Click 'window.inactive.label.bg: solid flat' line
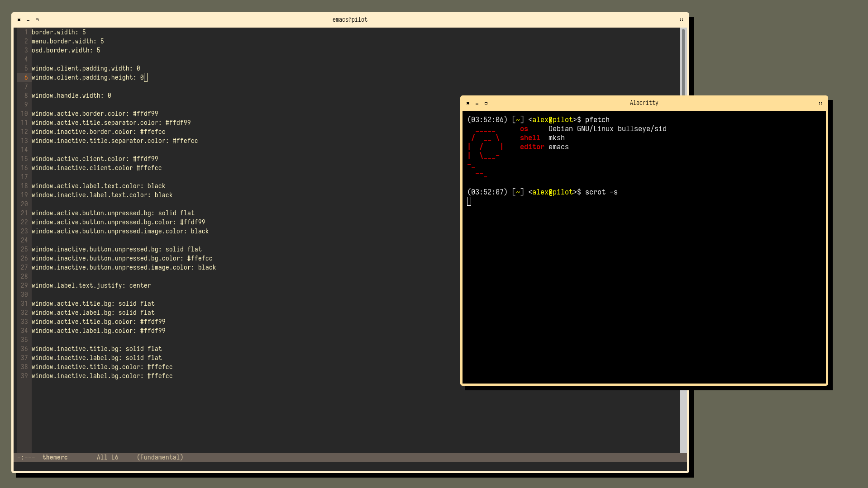This screenshot has width=868, height=488. tap(97, 358)
